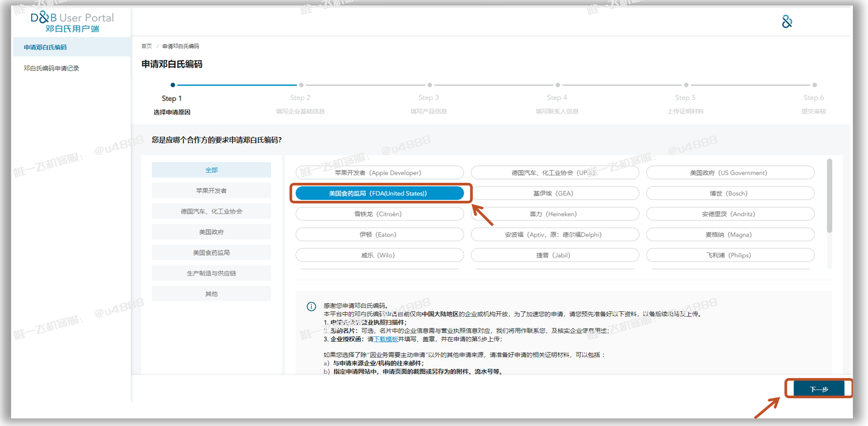868x426 pixels.
Task: Choose 德国汽车、化工业协会 (UPIK) option
Action: (x=555, y=173)
